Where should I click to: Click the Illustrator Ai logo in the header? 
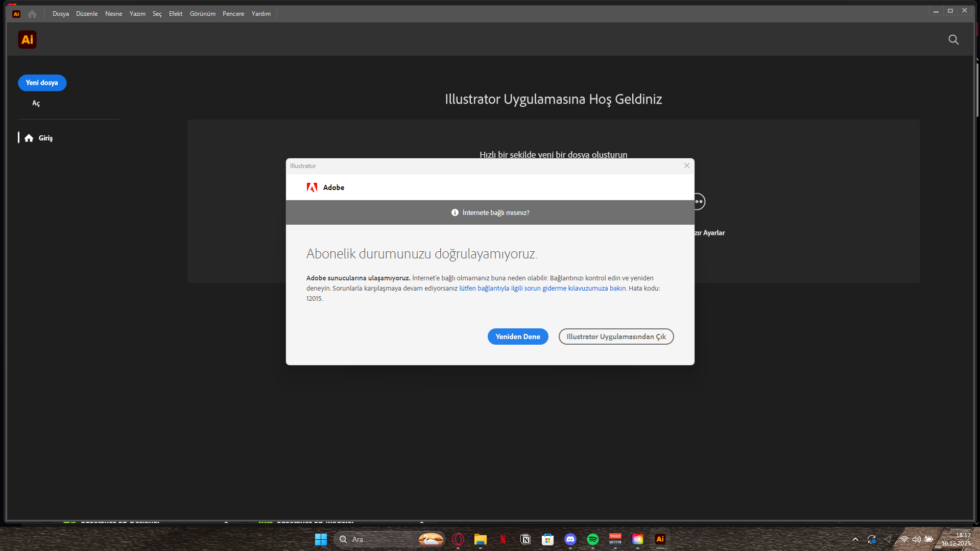[27, 39]
